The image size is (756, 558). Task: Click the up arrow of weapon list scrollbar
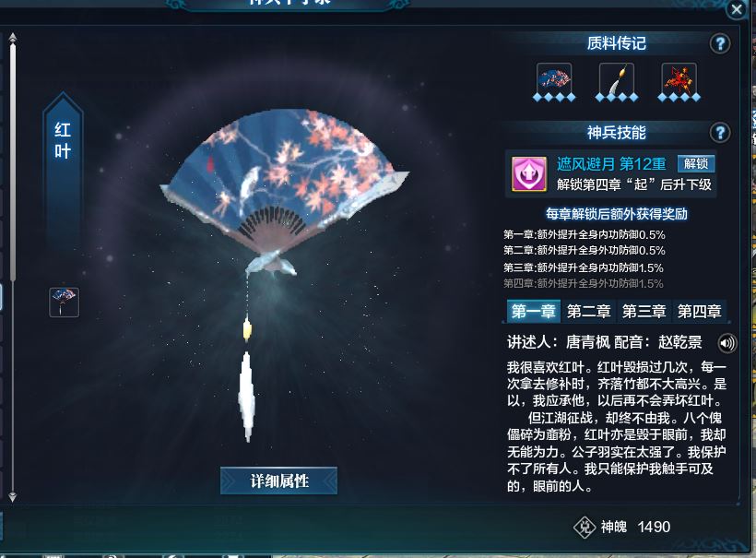point(13,38)
